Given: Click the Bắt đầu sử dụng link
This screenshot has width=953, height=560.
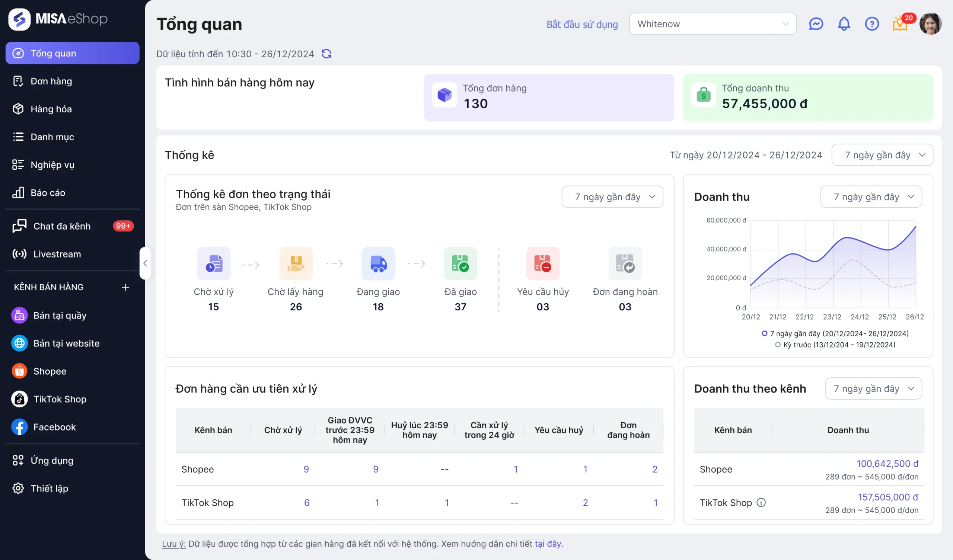Looking at the screenshot, I should pyautogui.click(x=582, y=24).
